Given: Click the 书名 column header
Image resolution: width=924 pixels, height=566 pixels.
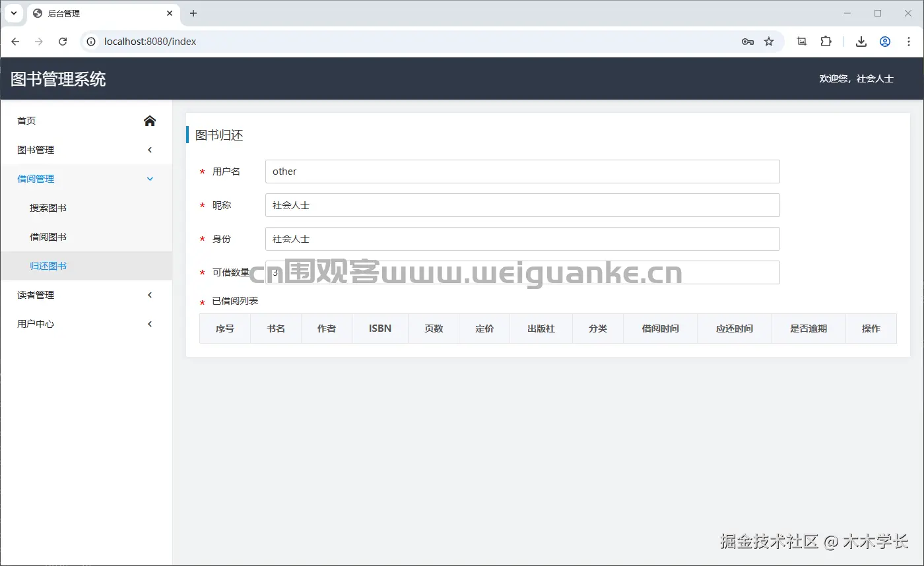Looking at the screenshot, I should pos(276,329).
